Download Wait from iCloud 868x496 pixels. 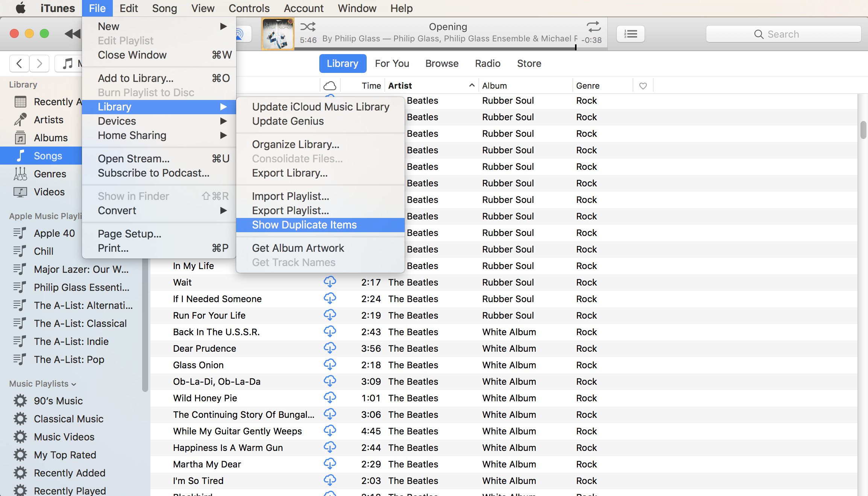tap(330, 282)
